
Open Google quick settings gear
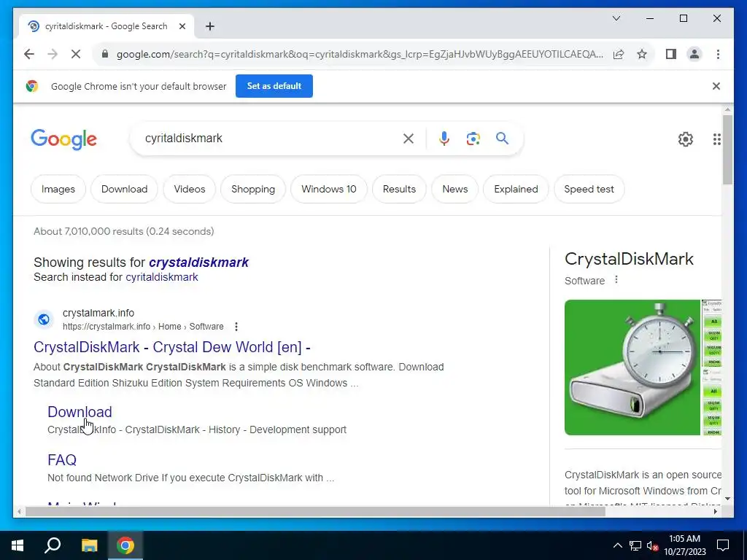[x=686, y=139]
